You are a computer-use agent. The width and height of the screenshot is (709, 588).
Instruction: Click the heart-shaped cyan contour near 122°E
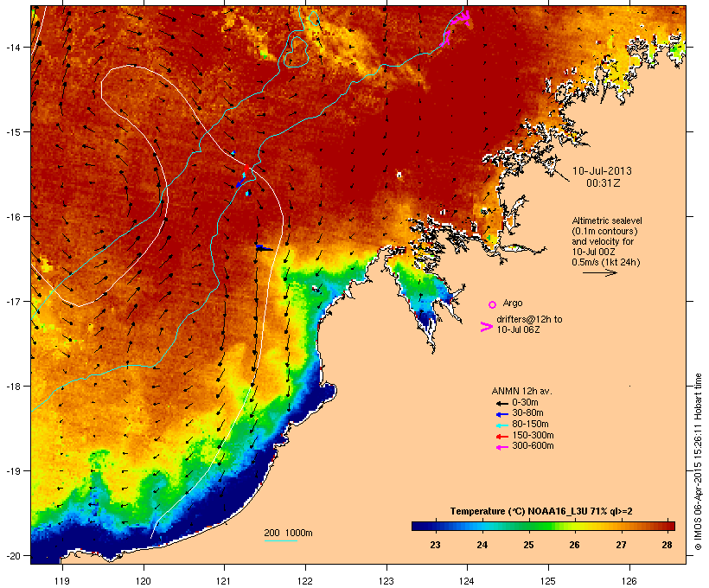pos(297,52)
